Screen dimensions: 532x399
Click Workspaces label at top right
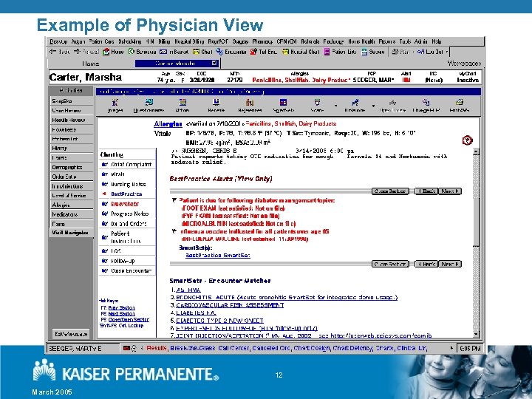[x=464, y=63]
